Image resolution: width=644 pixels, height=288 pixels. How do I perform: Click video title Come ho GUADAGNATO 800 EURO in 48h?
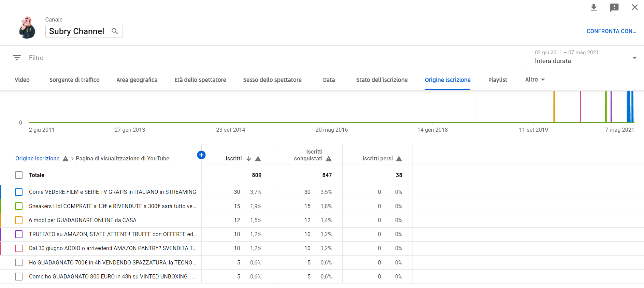click(113, 276)
